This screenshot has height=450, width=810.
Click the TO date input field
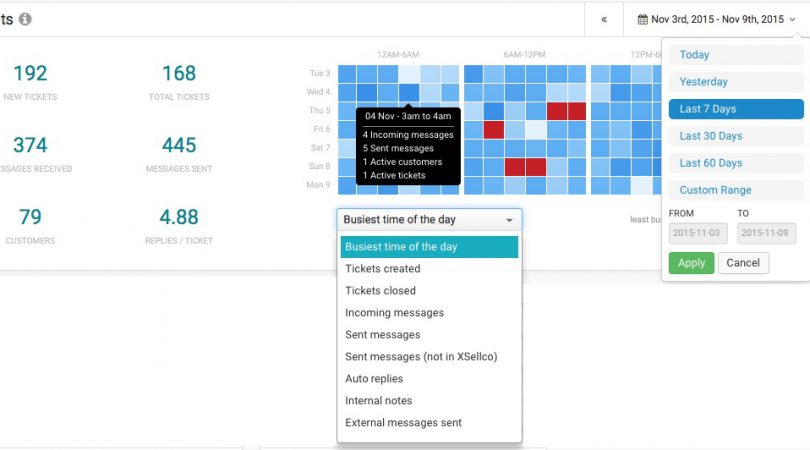pos(766,233)
